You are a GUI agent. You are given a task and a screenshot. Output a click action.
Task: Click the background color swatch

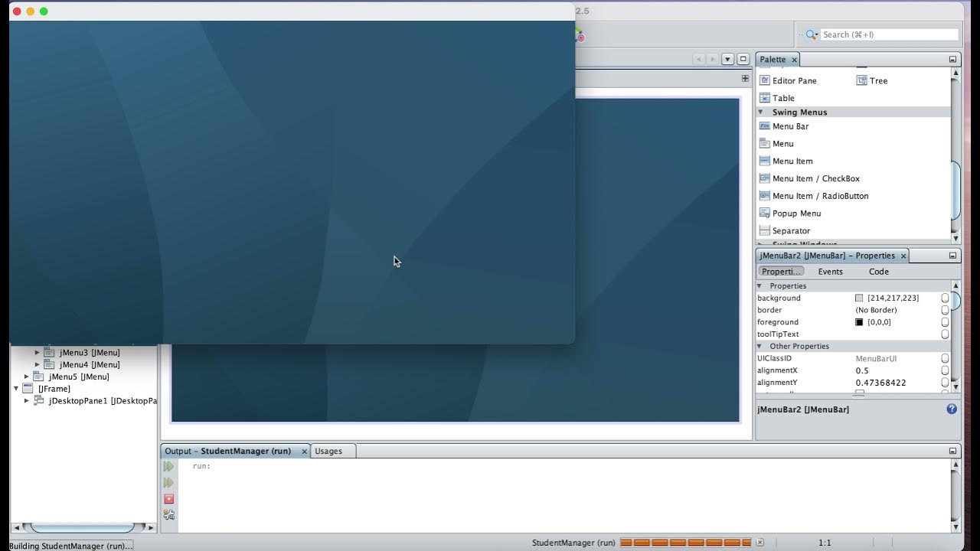(x=859, y=298)
